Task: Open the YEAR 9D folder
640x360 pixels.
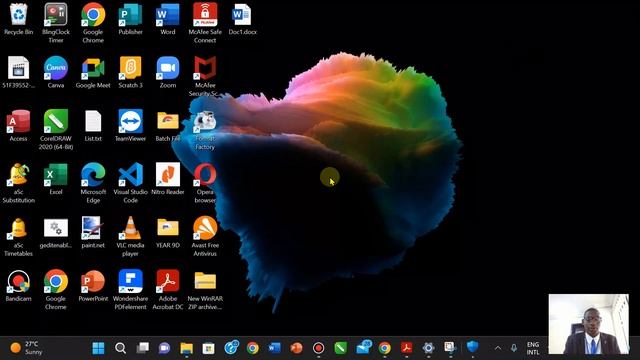Action: point(168,233)
